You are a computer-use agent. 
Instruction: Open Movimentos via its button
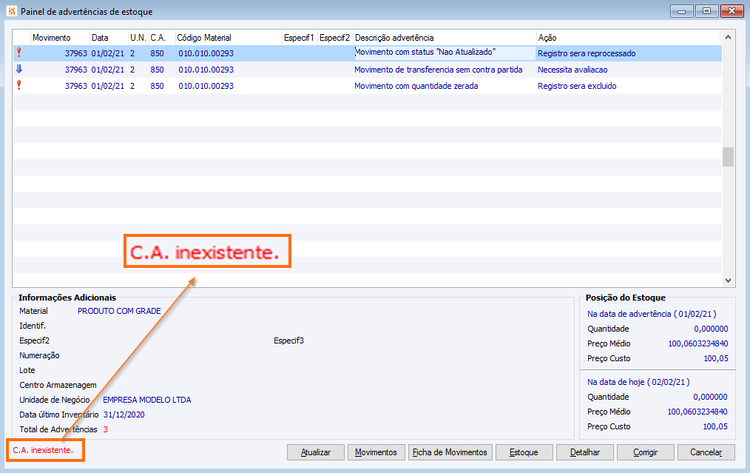(376, 452)
